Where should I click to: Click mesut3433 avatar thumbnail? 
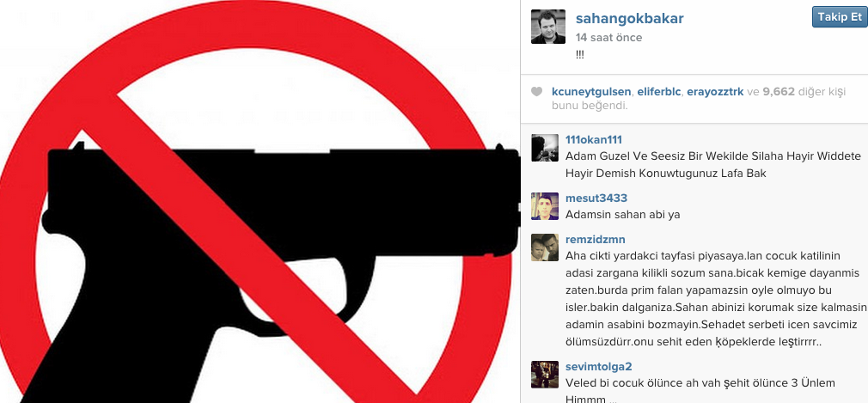pyautogui.click(x=545, y=206)
